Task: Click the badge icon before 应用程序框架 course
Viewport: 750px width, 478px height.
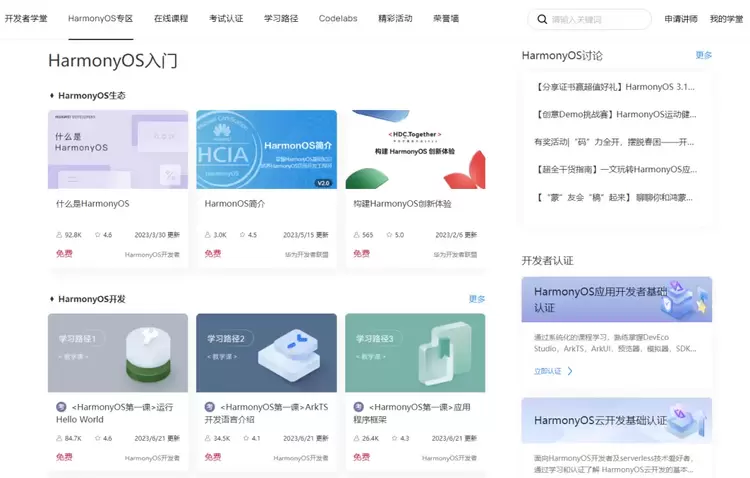Action: pos(359,407)
